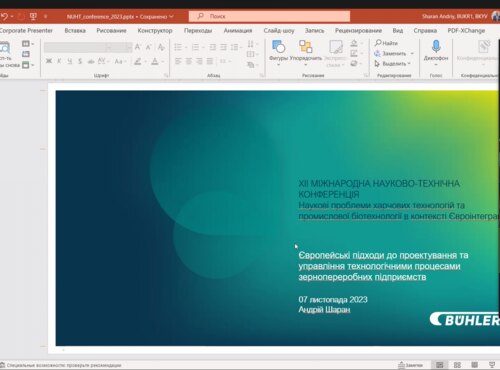
Task: Open Выделить select dropdown
Action: pyautogui.click(x=393, y=63)
